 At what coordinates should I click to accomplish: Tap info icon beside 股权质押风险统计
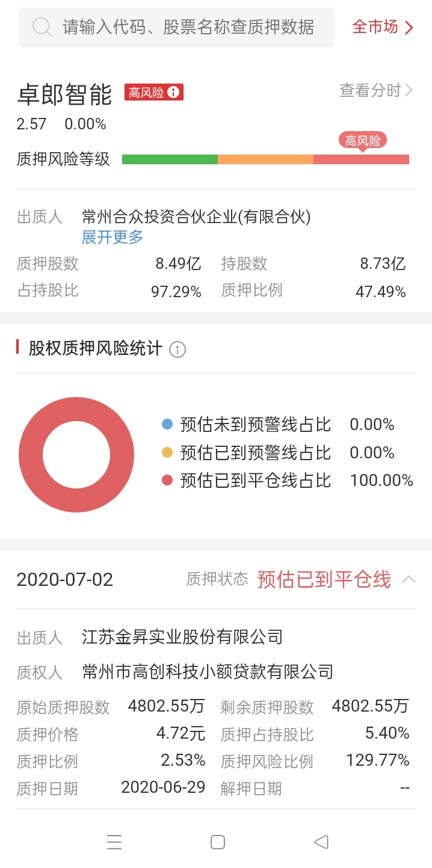pyautogui.click(x=177, y=349)
